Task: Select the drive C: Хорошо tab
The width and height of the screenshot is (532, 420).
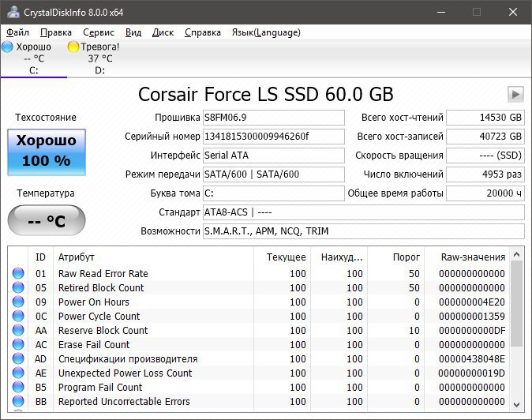Action: 34,58
